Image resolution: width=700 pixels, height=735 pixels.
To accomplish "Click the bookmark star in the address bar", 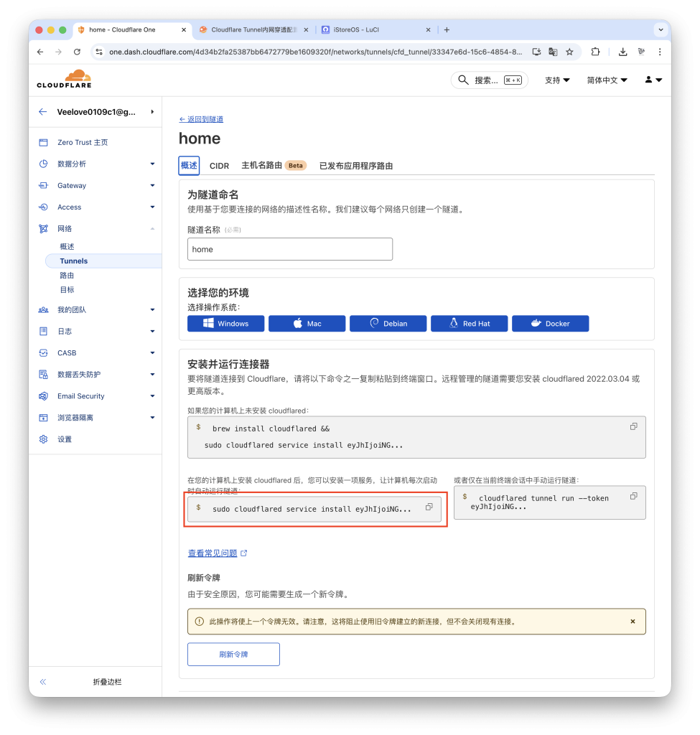I will 570,52.
